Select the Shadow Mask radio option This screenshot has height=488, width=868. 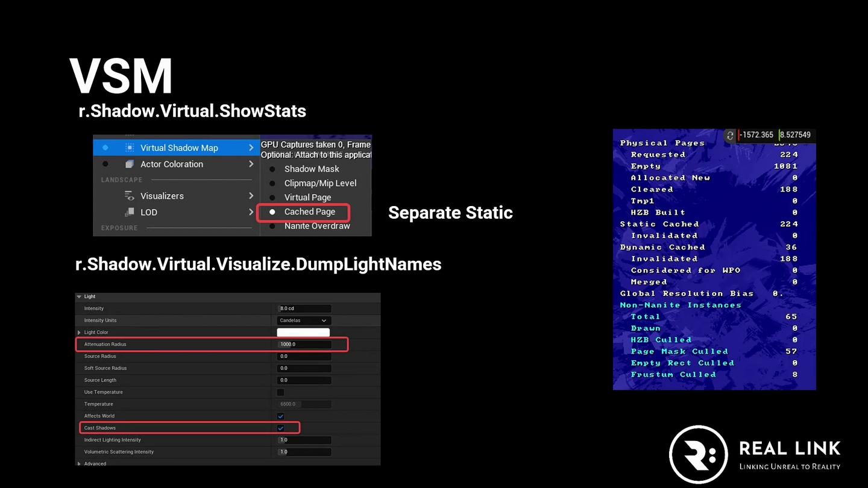[x=272, y=169]
